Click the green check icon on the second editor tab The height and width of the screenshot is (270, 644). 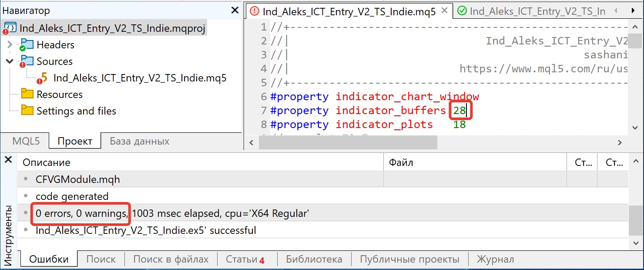463,11
